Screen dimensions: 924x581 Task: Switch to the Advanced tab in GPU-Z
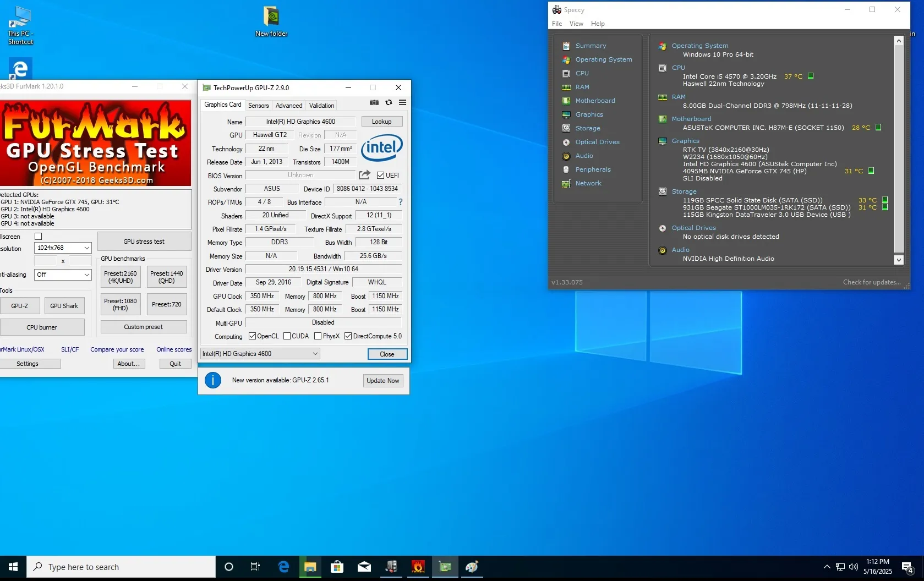pos(289,106)
